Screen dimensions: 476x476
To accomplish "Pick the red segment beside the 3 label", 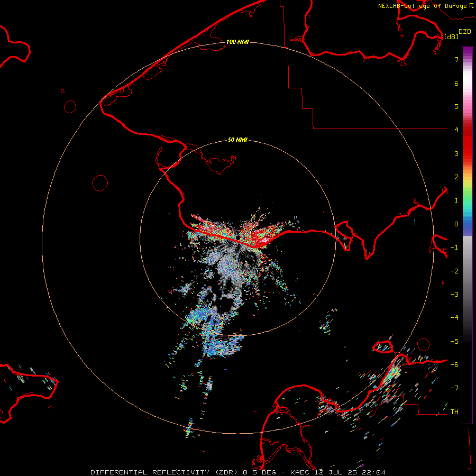I will 467,153.
